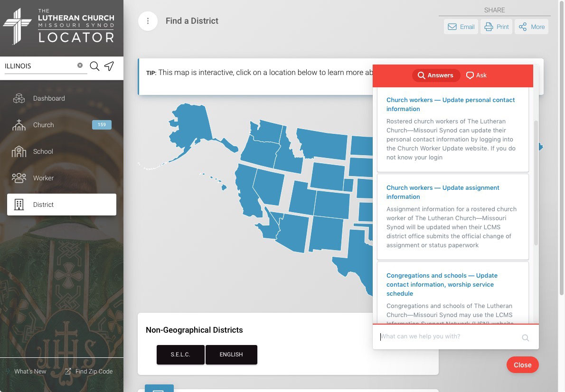Select the Church icon in the sidebar
Image resolution: width=565 pixels, height=392 pixels.
tap(44, 125)
